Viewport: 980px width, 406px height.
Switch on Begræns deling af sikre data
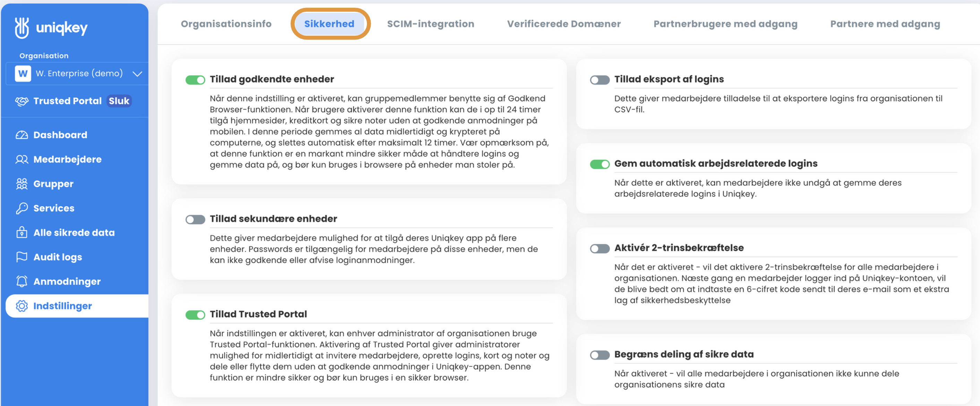600,355
